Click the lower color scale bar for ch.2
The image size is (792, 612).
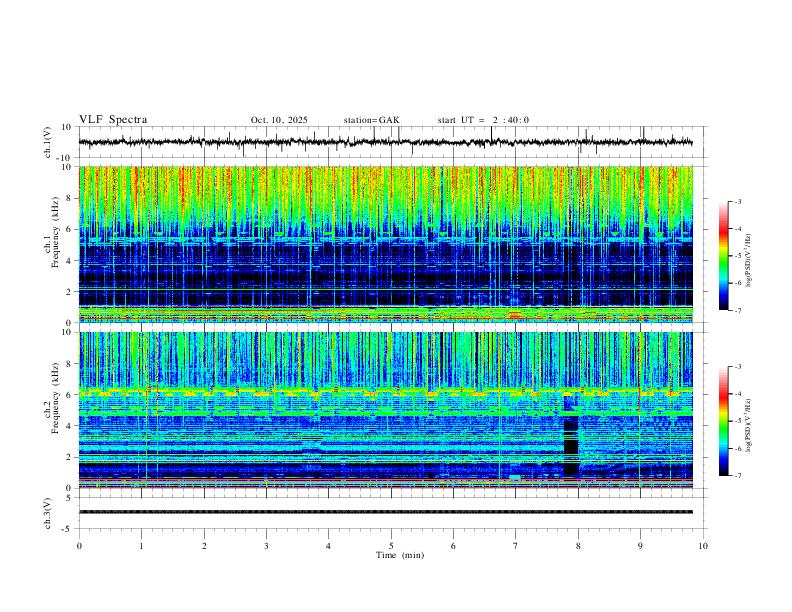[724, 421]
